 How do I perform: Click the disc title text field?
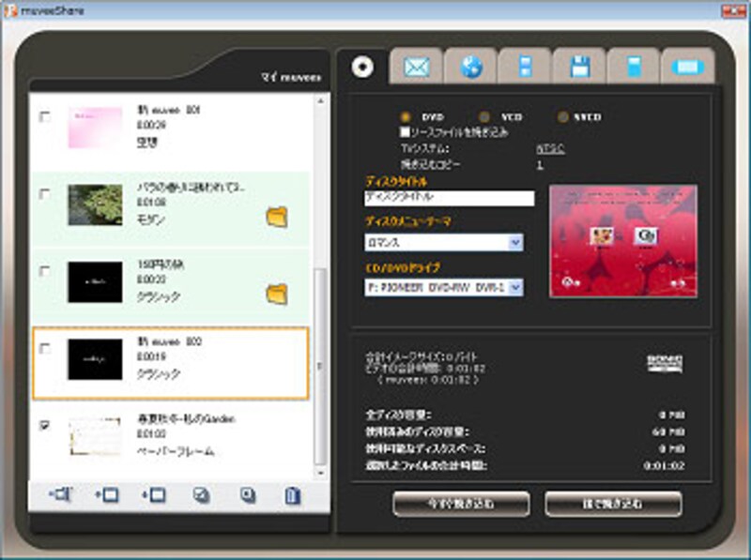pyautogui.click(x=449, y=198)
